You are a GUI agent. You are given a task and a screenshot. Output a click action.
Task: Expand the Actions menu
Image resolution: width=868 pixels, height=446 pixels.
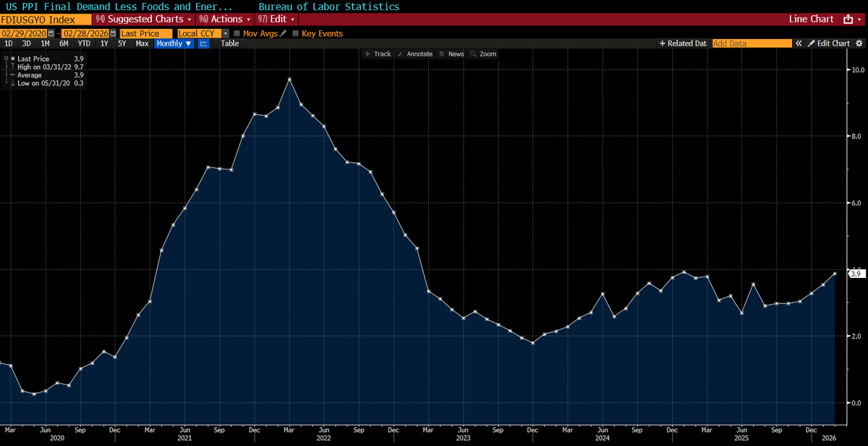224,19
